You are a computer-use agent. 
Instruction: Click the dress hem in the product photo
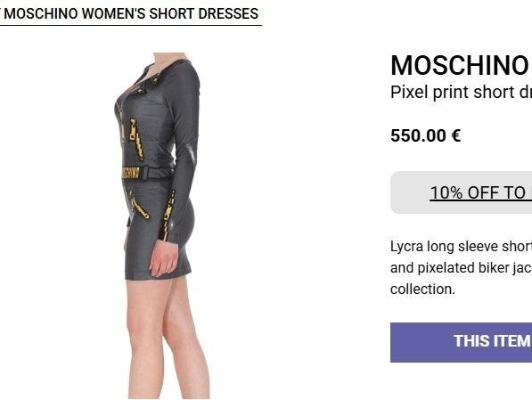click(x=159, y=273)
